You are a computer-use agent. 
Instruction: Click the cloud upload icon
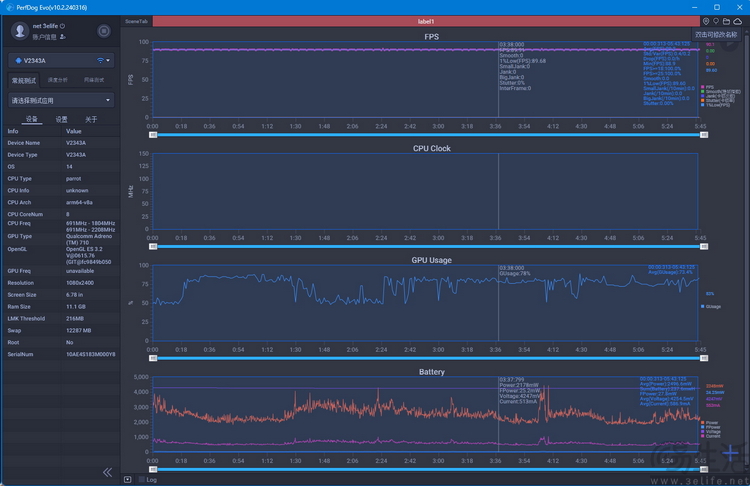tap(738, 21)
